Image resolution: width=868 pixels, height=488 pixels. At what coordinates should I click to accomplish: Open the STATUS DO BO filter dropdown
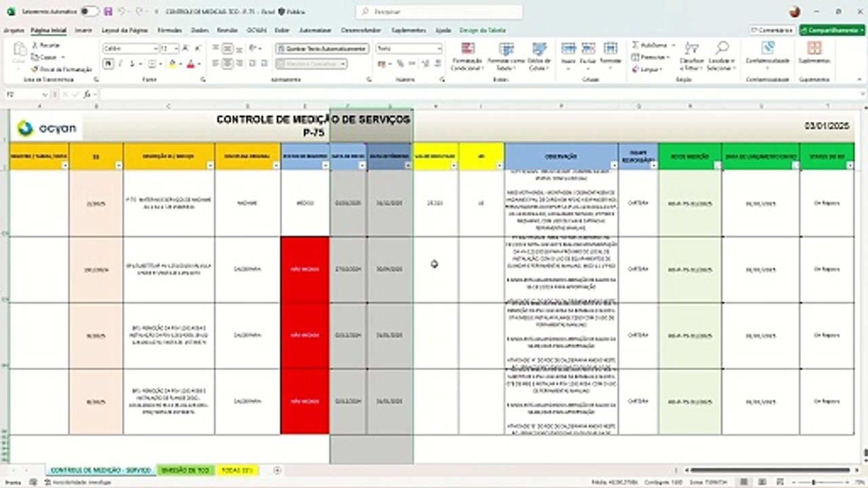click(x=850, y=165)
